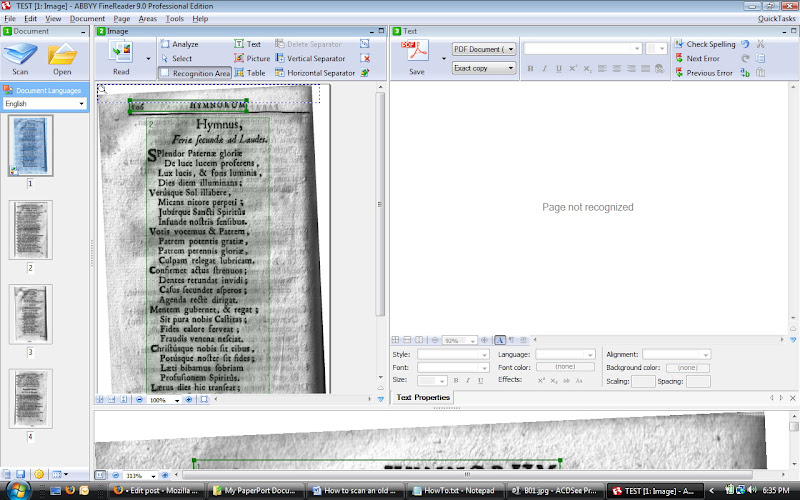Select the Analyze layout tool
The height and width of the screenshot is (500, 800).
coord(180,44)
